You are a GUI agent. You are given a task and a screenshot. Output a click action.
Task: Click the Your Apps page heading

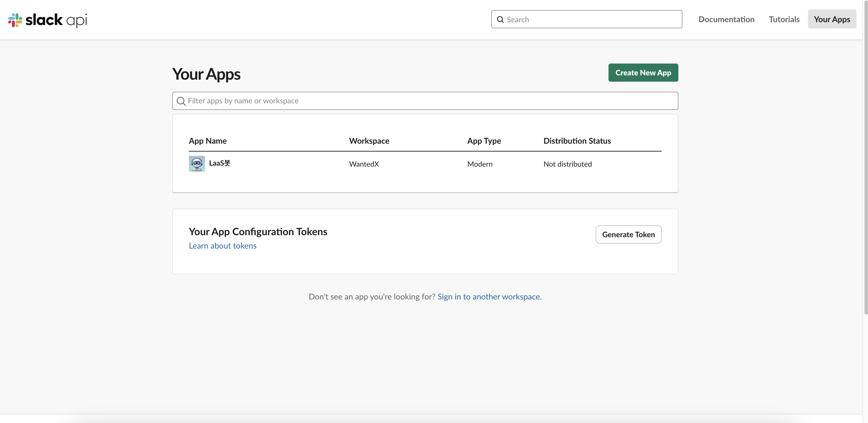click(206, 74)
